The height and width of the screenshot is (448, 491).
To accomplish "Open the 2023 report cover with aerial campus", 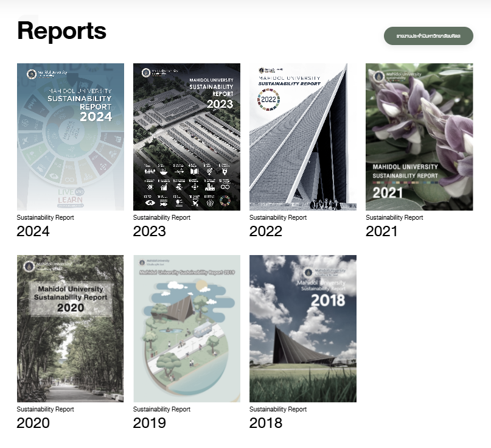I will 186,137.
